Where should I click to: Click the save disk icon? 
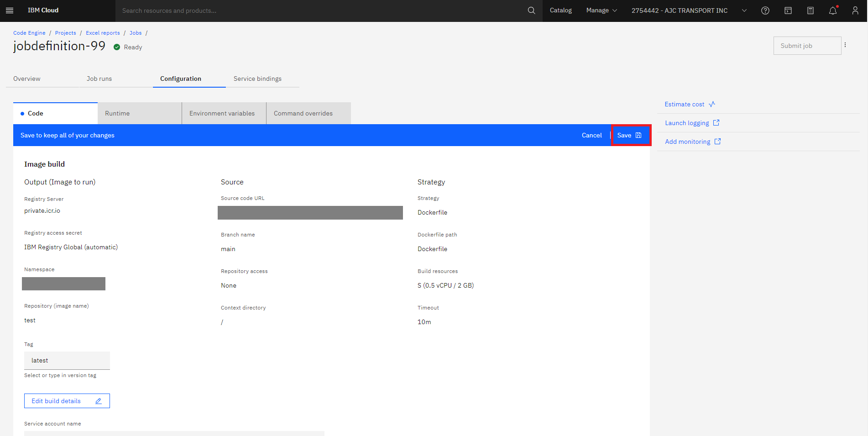(x=638, y=135)
